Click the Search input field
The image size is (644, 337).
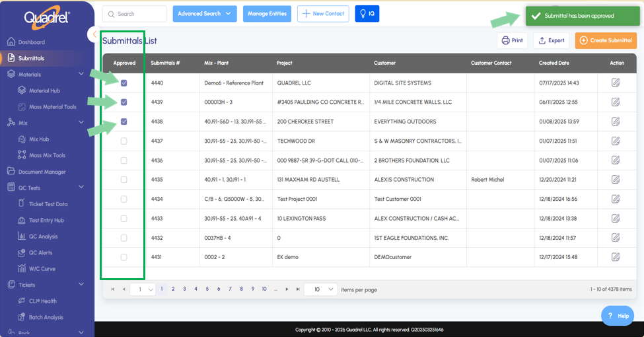click(135, 14)
